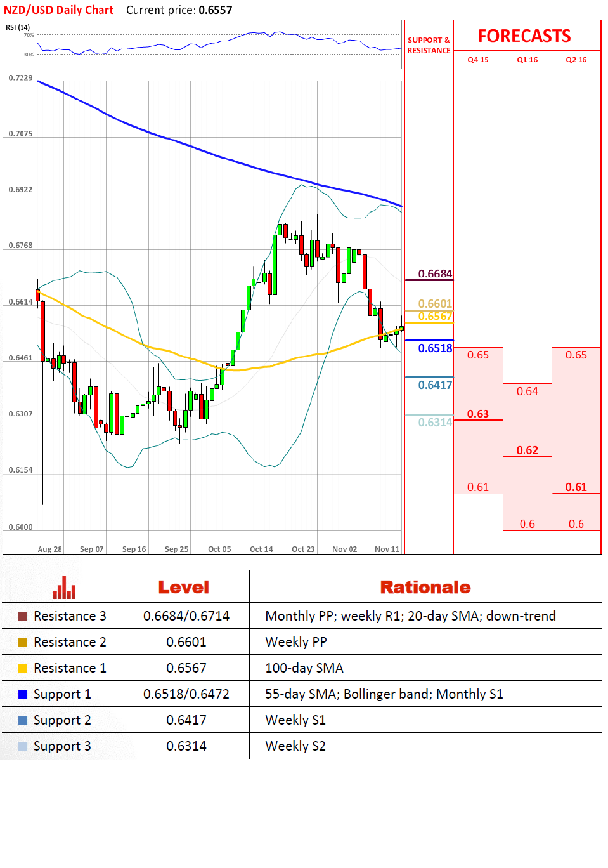Click the Q1 16 0.6 lower forecast
Screen dimensions: 608x868
(x=527, y=524)
